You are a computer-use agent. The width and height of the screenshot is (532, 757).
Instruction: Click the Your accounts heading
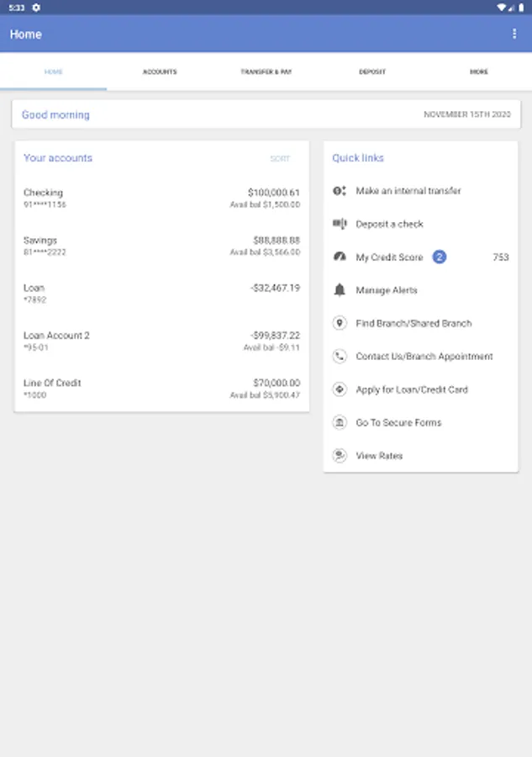58,158
